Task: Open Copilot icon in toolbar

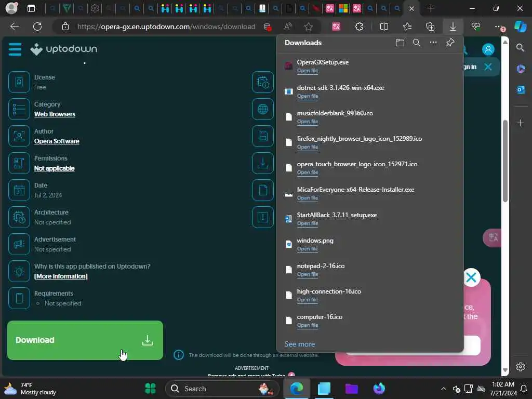Action: [x=521, y=26]
